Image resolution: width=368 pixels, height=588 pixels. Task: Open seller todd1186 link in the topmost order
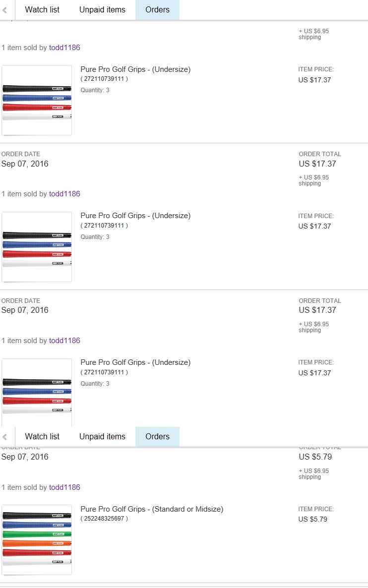(64, 48)
